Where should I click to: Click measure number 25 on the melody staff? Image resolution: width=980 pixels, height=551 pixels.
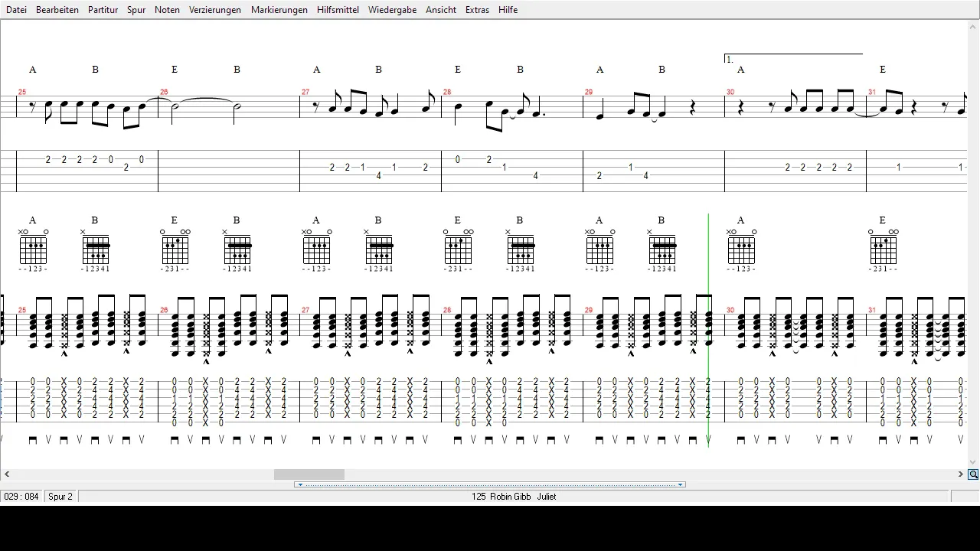coord(22,92)
